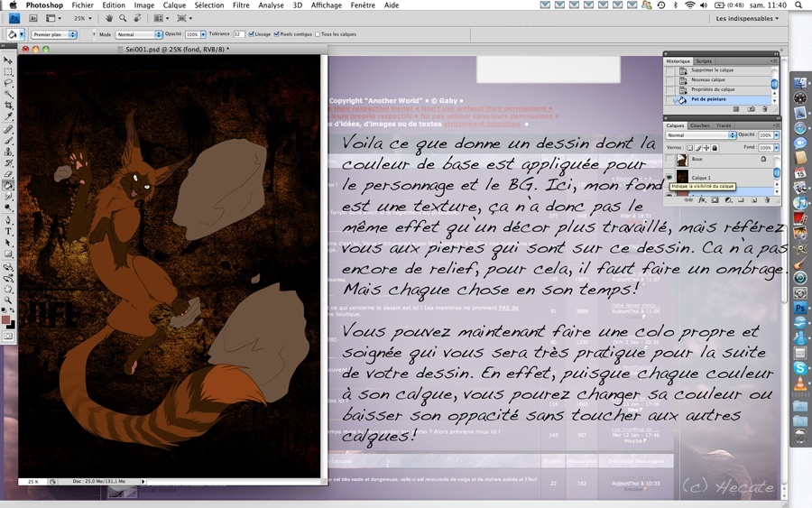Open layer Opacité arrow in Calques panel

click(776, 135)
